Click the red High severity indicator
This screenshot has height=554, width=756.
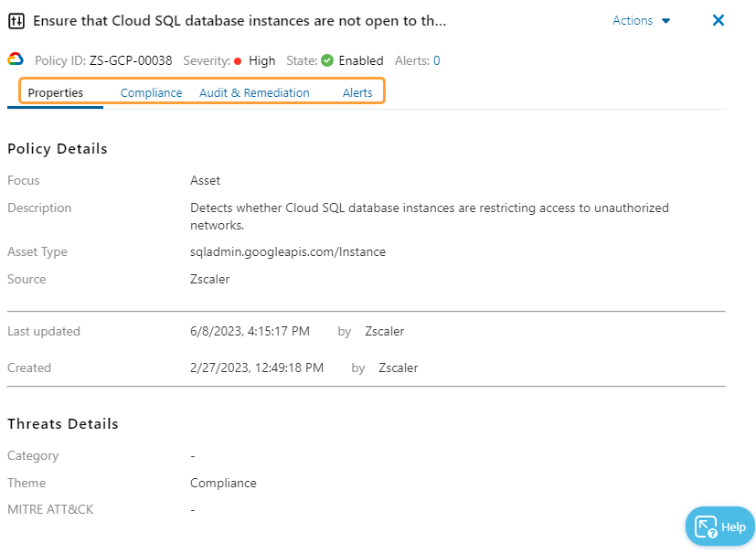(x=237, y=61)
